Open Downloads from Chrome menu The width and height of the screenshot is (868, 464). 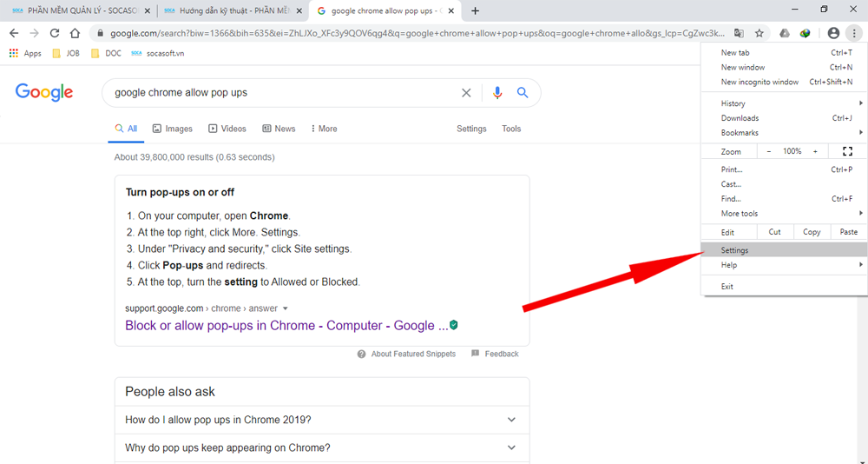point(785,117)
